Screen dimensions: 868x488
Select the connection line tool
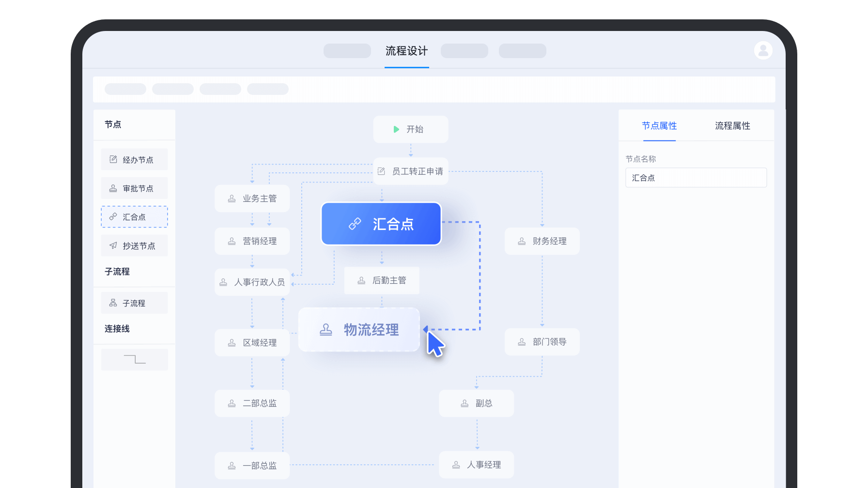click(x=134, y=360)
